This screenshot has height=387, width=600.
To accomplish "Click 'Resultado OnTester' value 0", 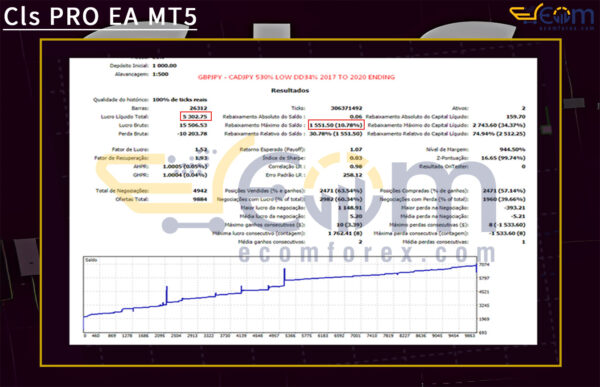I will (x=523, y=166).
